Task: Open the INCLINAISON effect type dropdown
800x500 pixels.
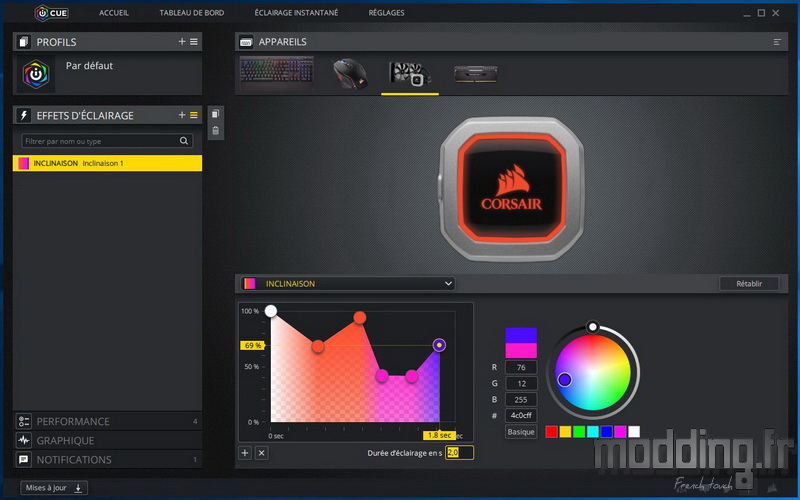Action: pyautogui.click(x=347, y=284)
